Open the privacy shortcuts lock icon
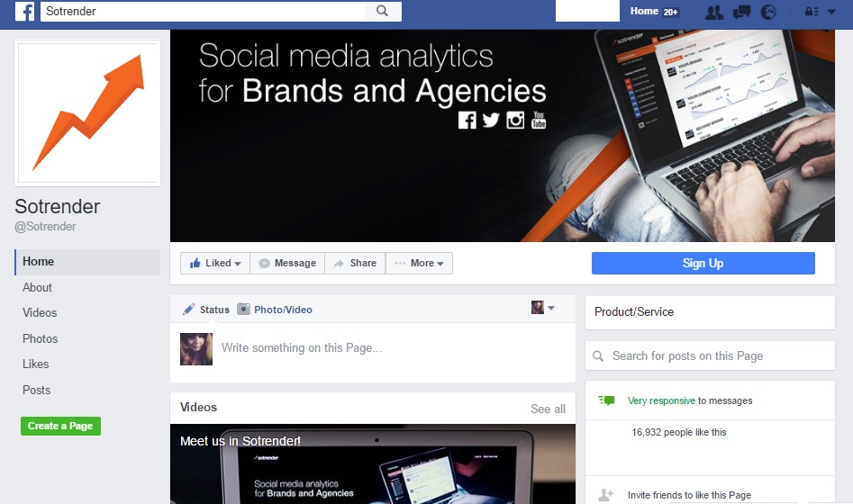 (x=812, y=12)
